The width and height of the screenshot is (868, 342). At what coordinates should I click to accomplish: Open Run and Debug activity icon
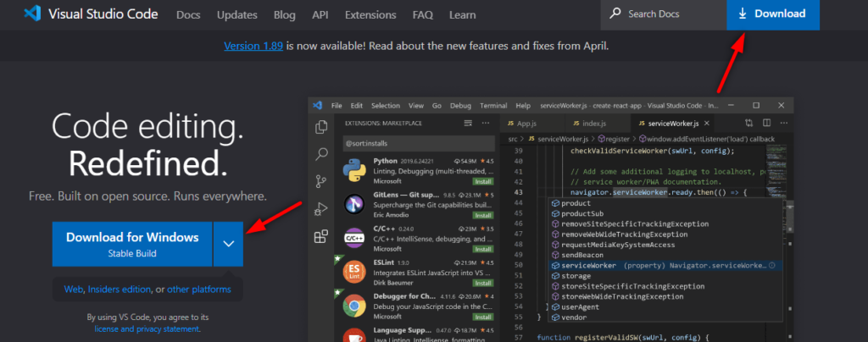pyautogui.click(x=321, y=209)
